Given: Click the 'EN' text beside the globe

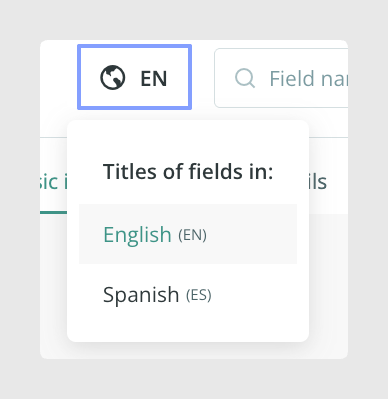Looking at the screenshot, I should (x=154, y=79).
